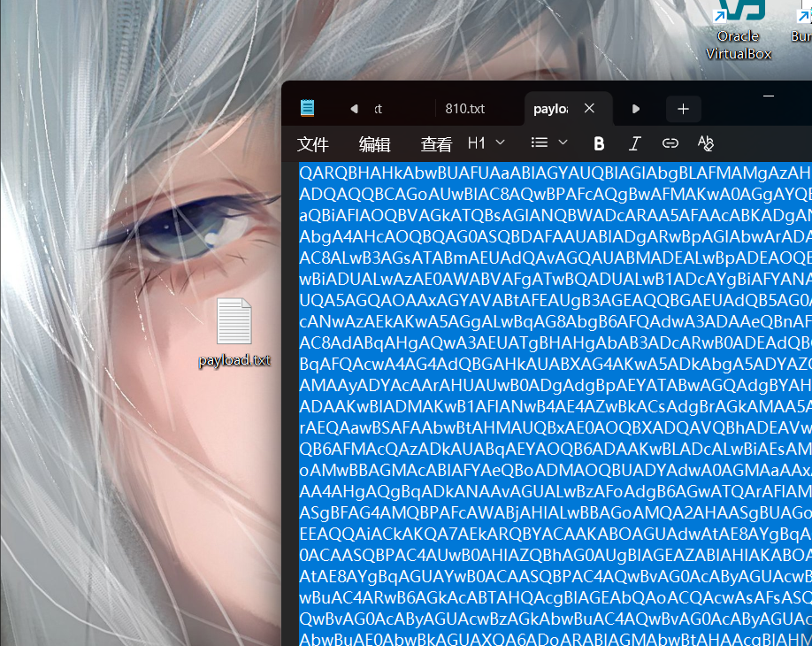Minimize the Notepad window
This screenshot has height=646, width=812.
click(x=769, y=96)
